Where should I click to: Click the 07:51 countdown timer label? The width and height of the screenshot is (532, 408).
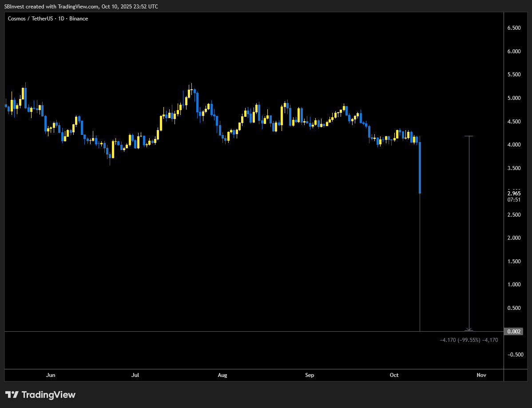pos(514,200)
